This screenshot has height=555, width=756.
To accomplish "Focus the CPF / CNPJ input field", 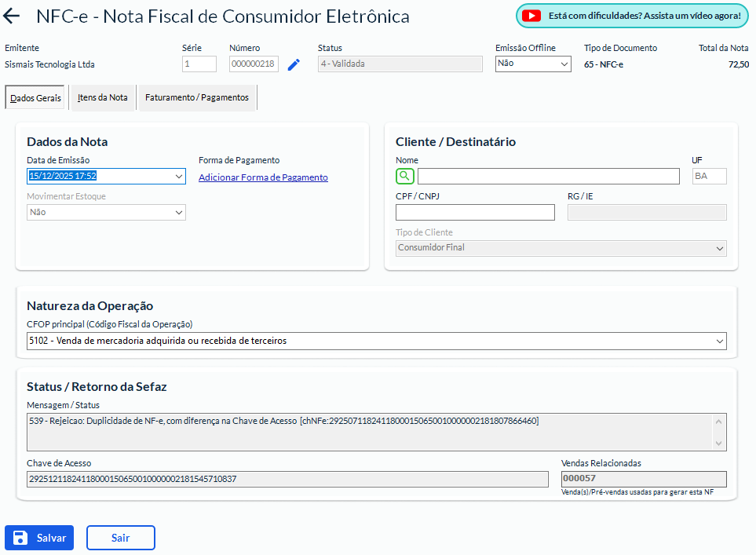I will (475, 212).
